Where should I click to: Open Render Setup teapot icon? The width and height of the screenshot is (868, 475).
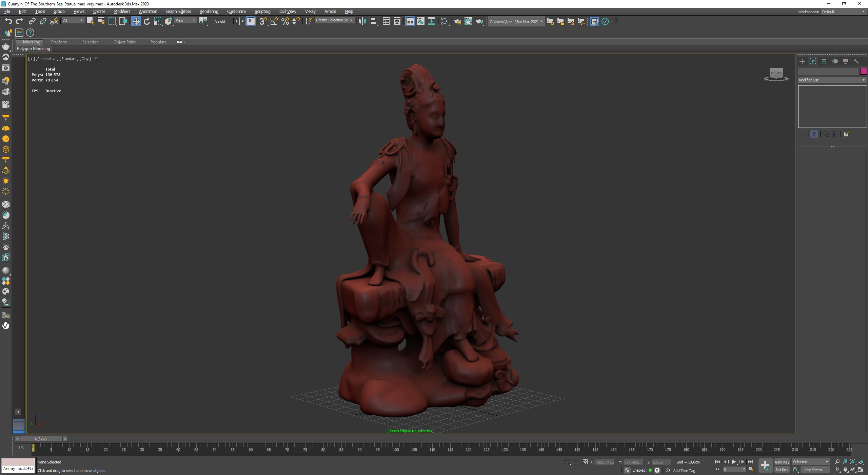point(457,21)
